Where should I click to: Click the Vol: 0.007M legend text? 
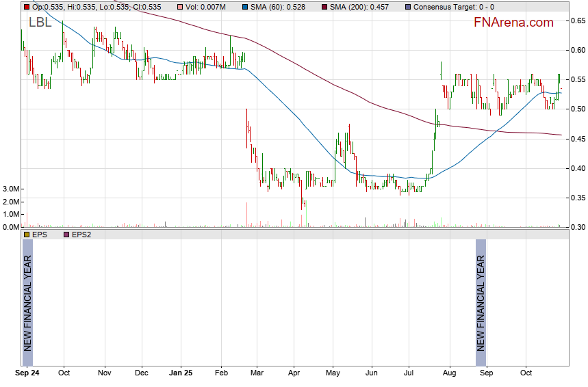(206, 6)
